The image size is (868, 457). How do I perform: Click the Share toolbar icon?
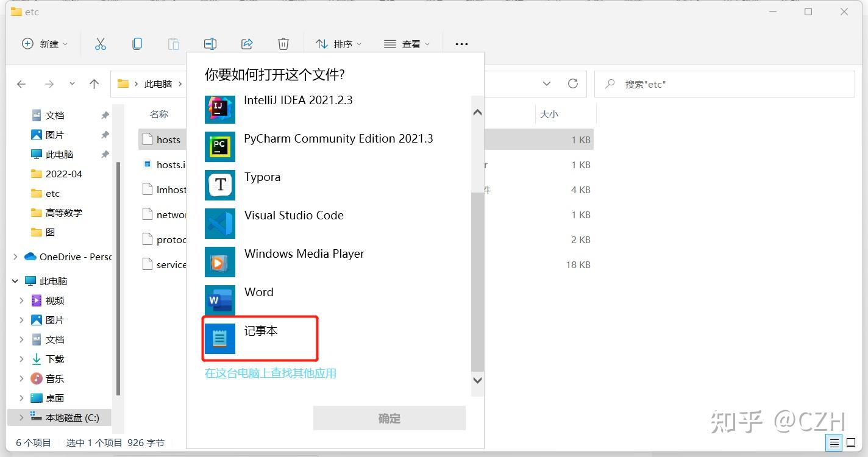(247, 44)
